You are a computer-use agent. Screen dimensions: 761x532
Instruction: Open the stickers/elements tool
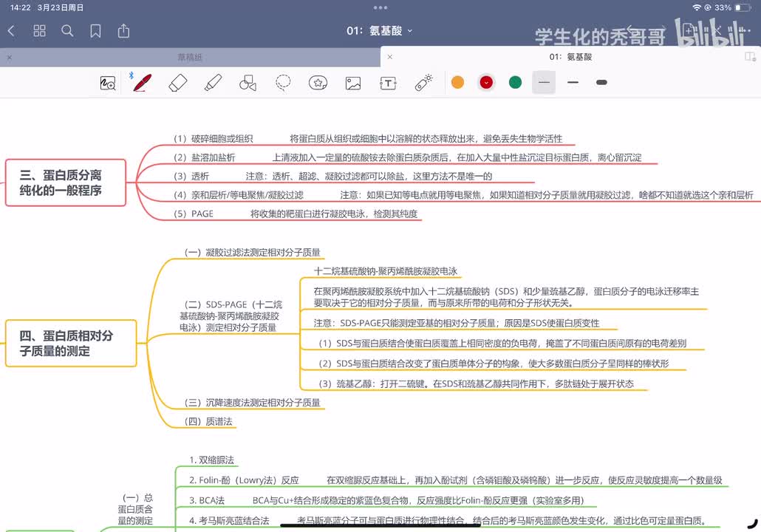tap(318, 83)
